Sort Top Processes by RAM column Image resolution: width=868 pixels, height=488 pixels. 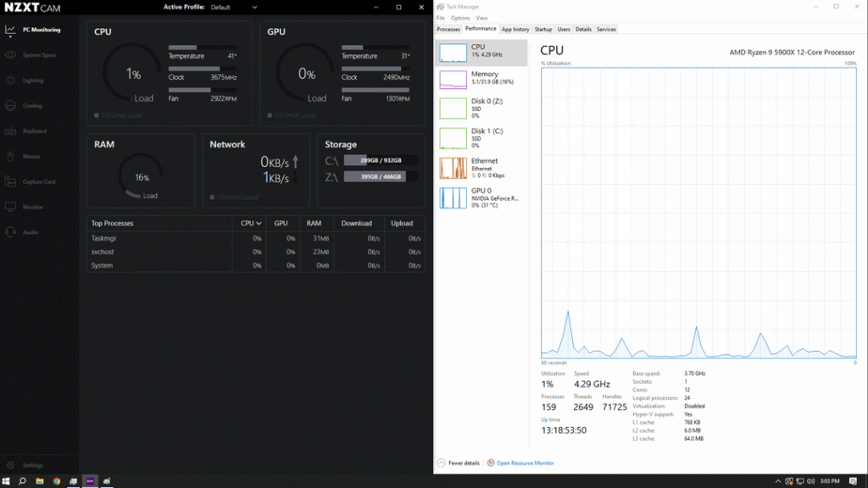click(314, 224)
